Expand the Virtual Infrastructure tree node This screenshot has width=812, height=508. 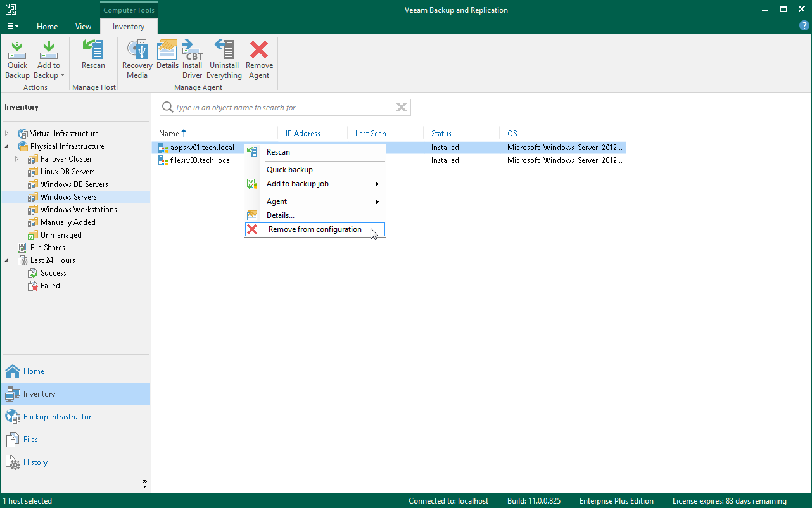click(x=7, y=134)
